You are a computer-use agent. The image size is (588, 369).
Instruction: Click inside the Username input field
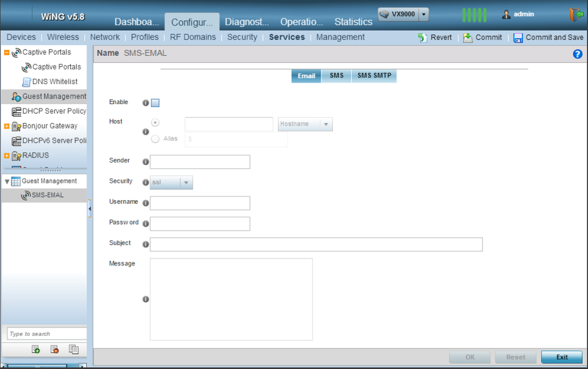pos(200,203)
